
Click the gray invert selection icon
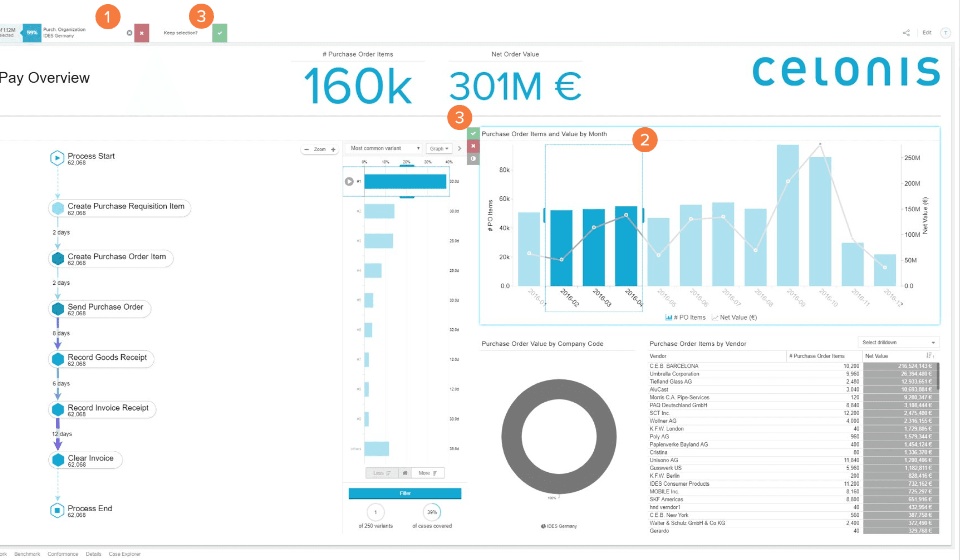[473, 158]
